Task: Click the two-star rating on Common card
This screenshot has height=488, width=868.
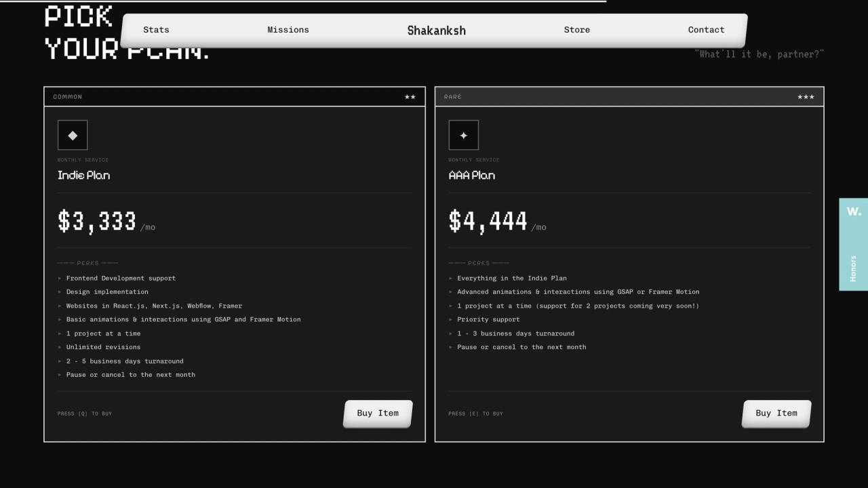Action: click(410, 97)
